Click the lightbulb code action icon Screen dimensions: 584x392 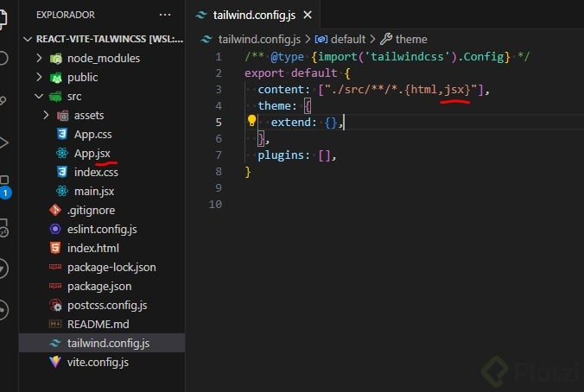point(251,121)
